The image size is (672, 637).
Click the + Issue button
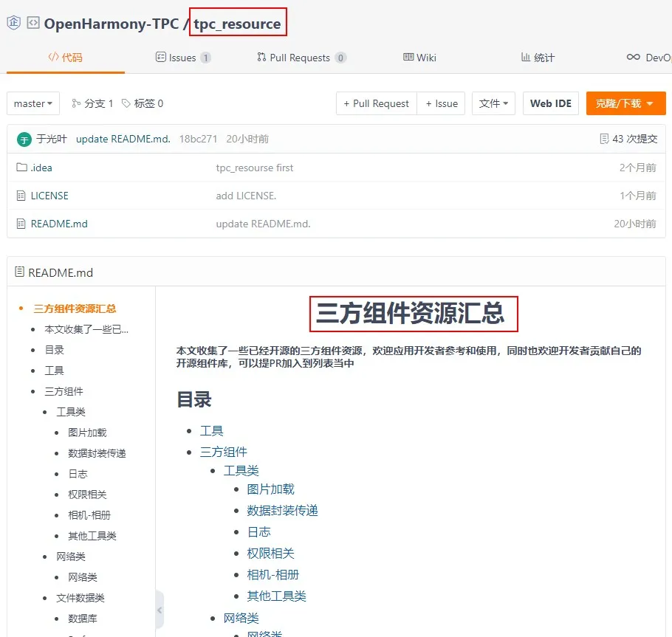point(441,103)
